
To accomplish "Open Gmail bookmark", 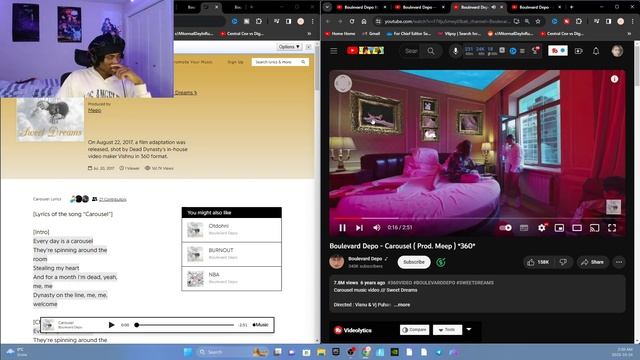I will (x=371, y=33).
